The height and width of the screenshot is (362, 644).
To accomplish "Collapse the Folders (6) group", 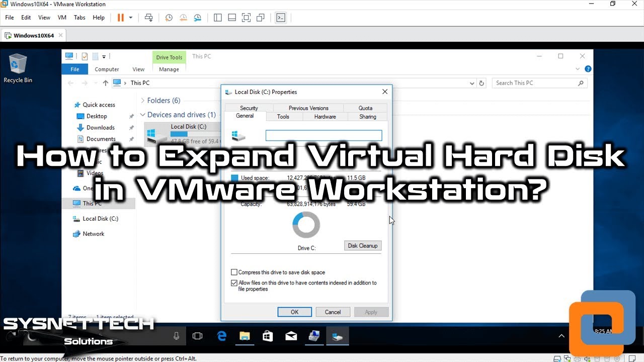I will (143, 101).
